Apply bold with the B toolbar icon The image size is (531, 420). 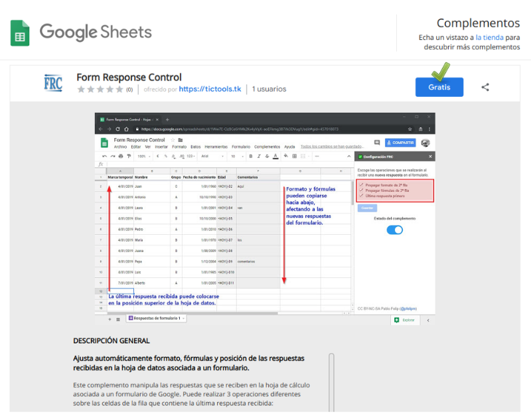click(x=251, y=157)
